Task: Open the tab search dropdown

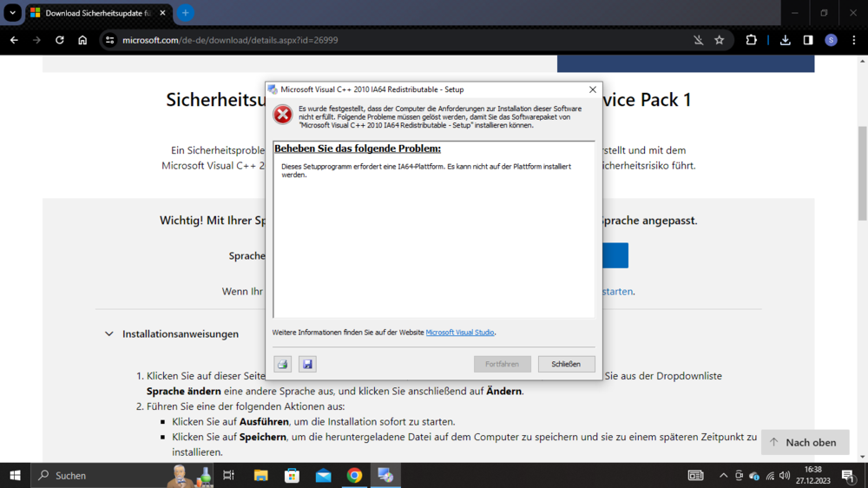Action: 12,13
